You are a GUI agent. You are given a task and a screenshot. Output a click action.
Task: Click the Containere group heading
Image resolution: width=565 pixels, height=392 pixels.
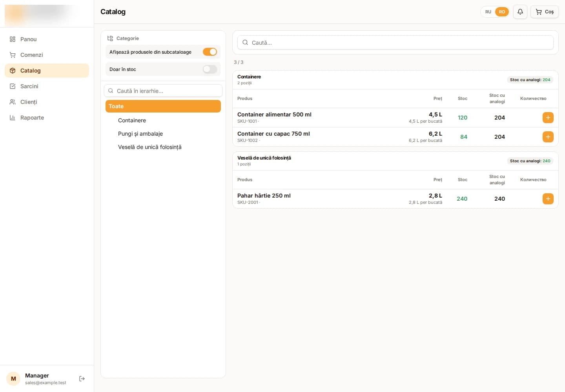249,77
